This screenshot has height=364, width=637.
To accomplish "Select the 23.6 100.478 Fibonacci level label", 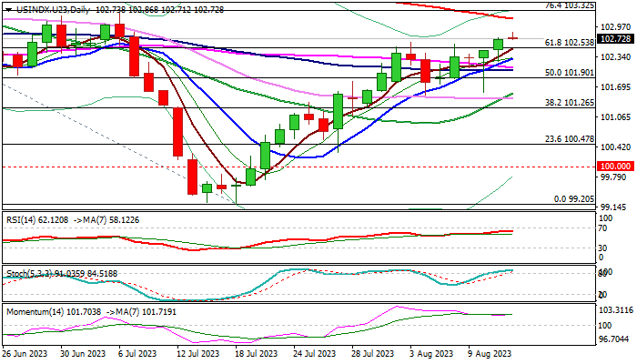I will point(569,139).
